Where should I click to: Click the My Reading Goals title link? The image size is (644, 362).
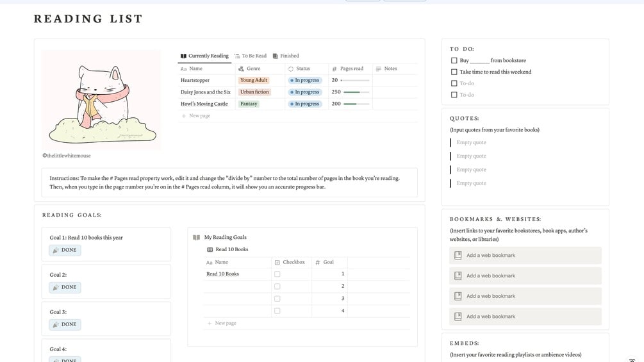(x=225, y=237)
